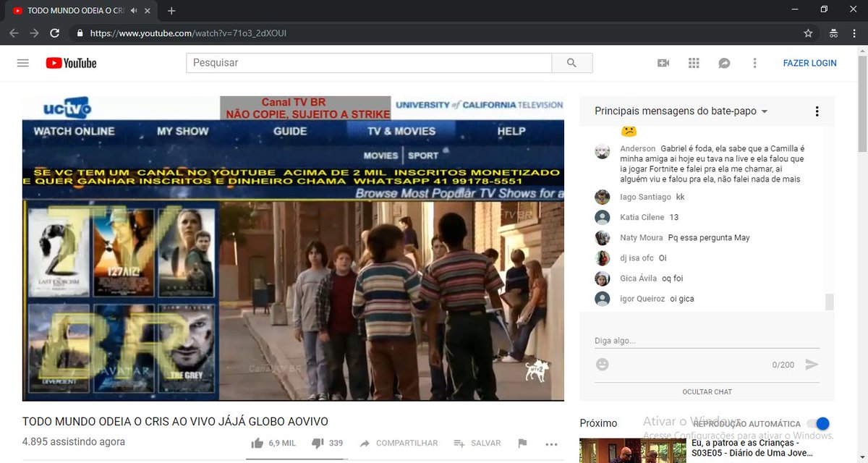Open the Chrome three-dot menu

pos(854,33)
